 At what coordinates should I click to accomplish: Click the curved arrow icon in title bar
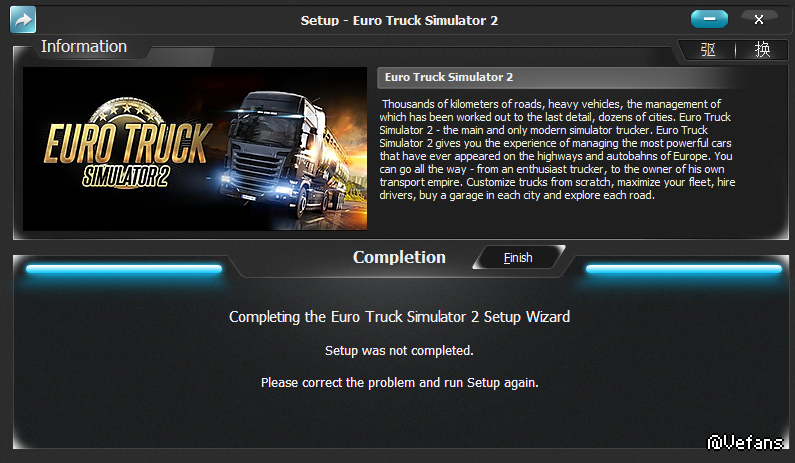tap(23, 20)
